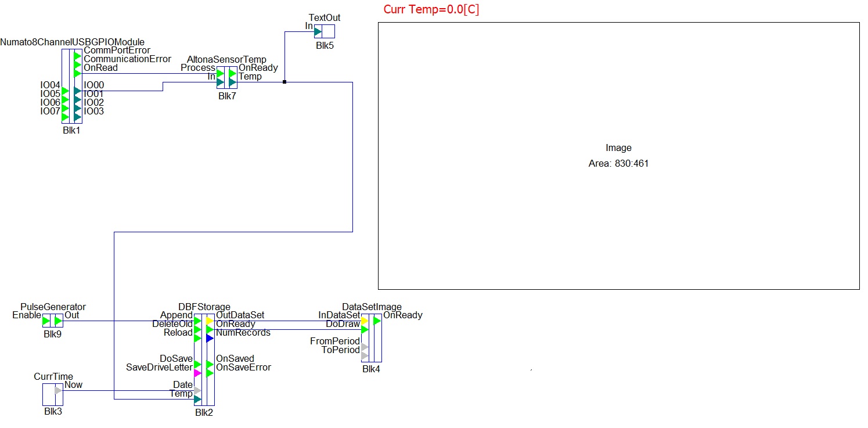Select yellow InDataSet pin on DataSetImage
868x428 pixels.
pos(365,321)
